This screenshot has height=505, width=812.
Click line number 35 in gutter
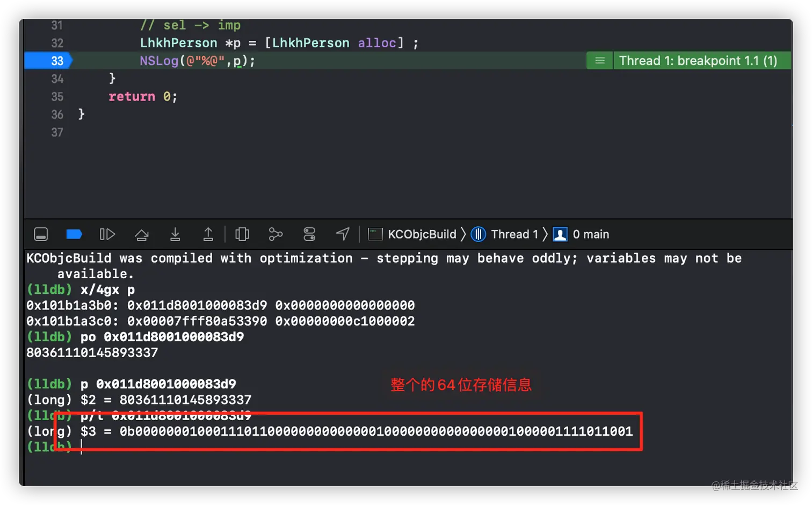57,97
